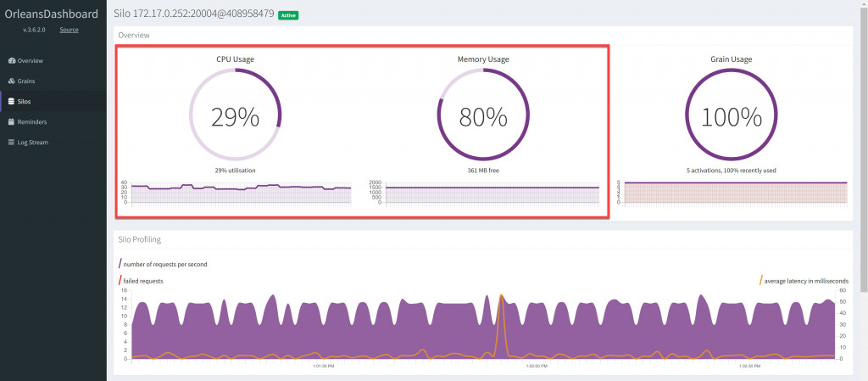Click the orange average latency legend marker

coord(761,280)
